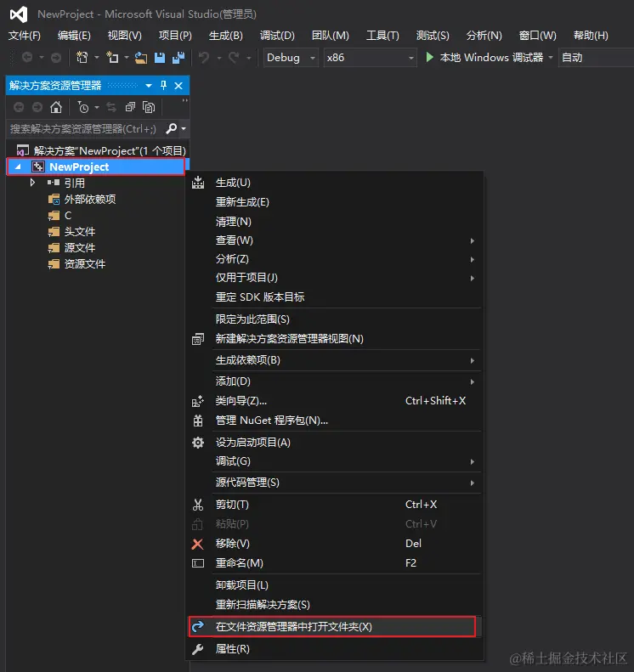This screenshot has height=672, width=634.
Task: Click Pending Changes Filter clock icon
Action: click(x=83, y=107)
